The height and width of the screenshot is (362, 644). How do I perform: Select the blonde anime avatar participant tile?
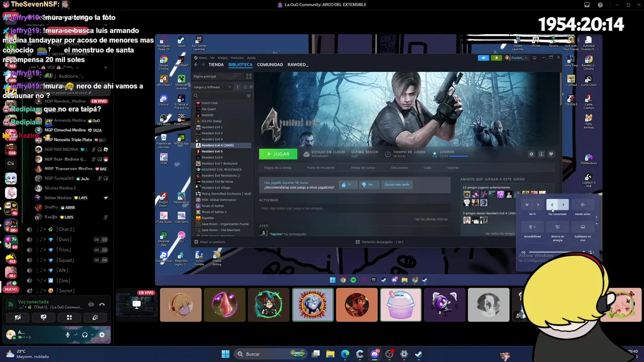pos(181,305)
